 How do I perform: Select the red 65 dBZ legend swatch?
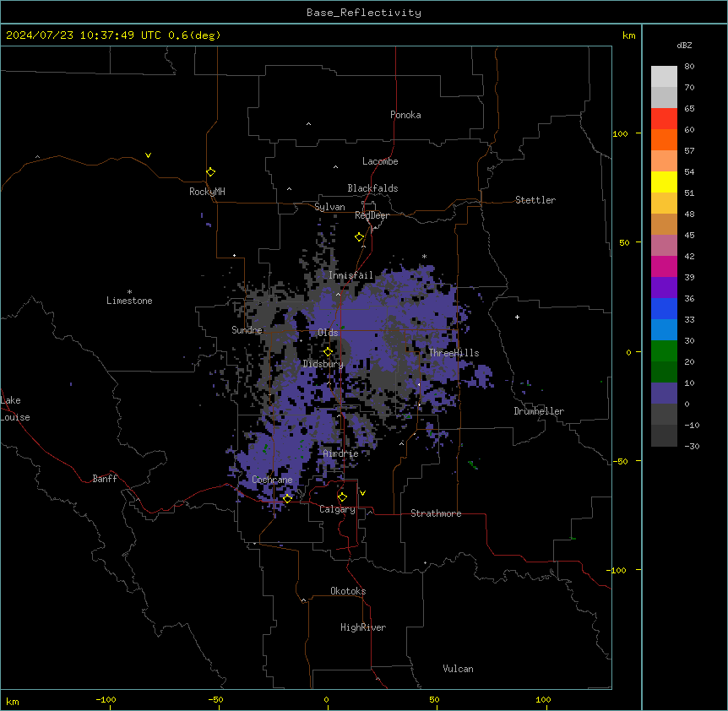[664, 118]
